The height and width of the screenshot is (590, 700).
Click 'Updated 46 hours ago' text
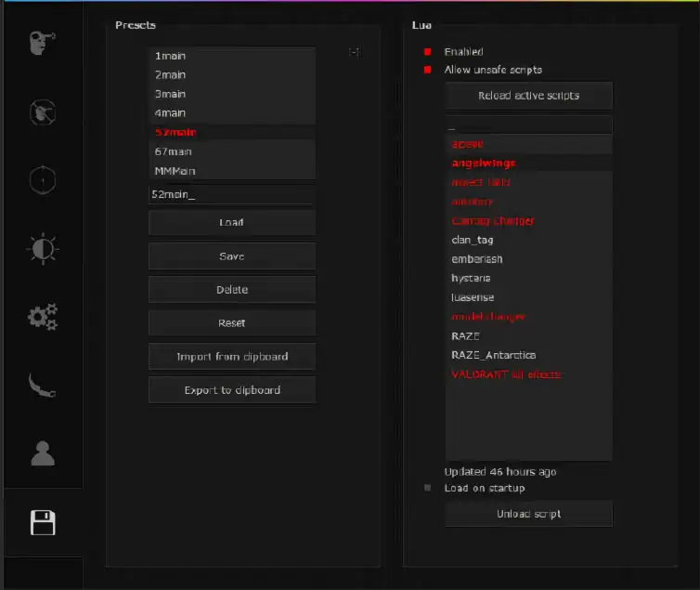coord(500,472)
